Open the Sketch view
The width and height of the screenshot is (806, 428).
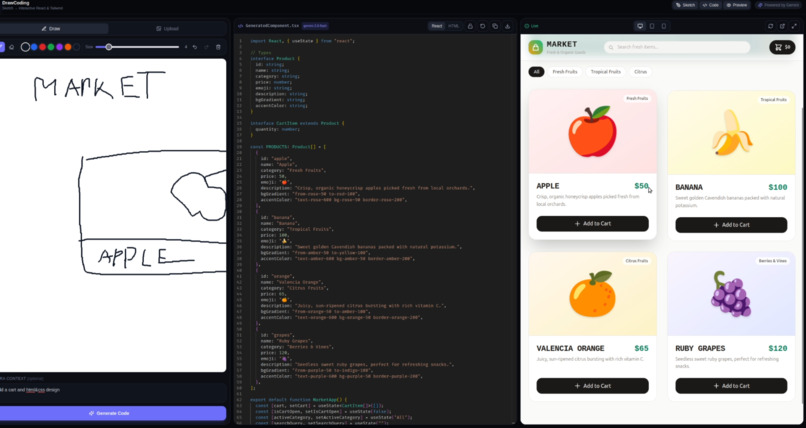685,5
